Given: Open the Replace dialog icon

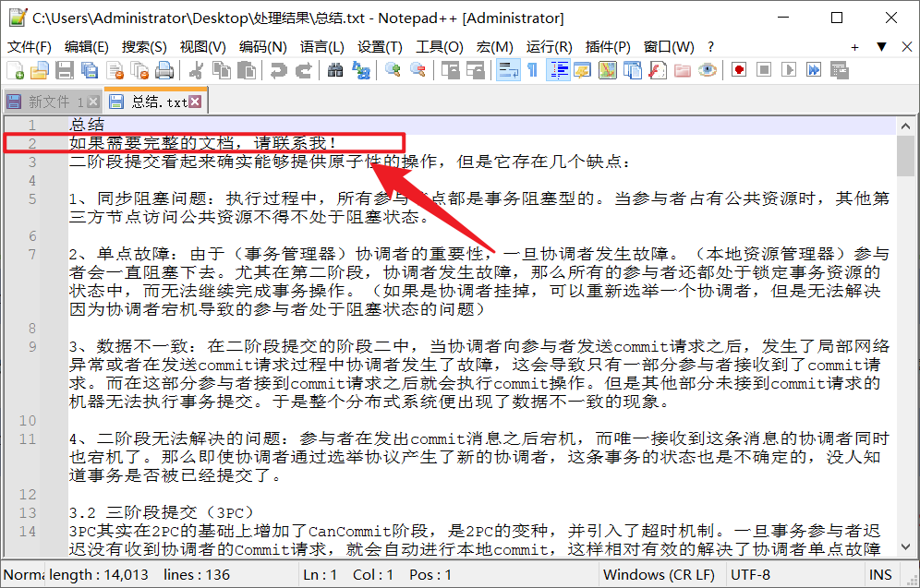Looking at the screenshot, I should [360, 70].
